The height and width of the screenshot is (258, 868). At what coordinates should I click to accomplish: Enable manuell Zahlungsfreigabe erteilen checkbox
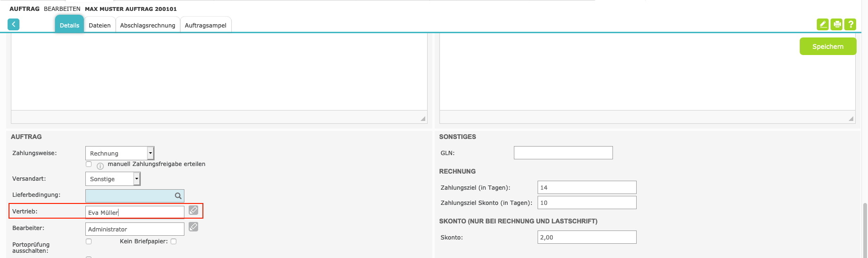[89, 164]
